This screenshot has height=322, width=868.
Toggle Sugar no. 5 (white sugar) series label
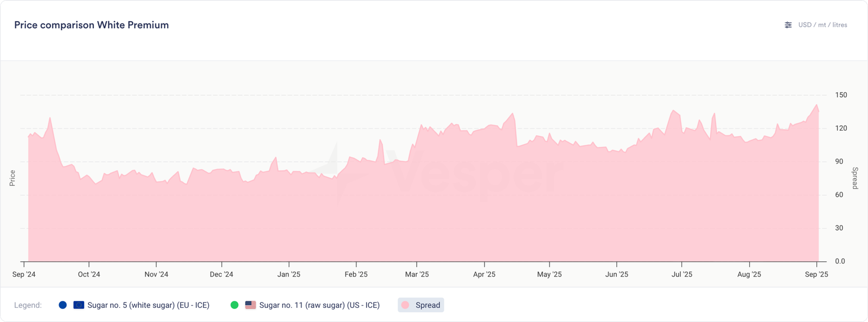[148, 305]
